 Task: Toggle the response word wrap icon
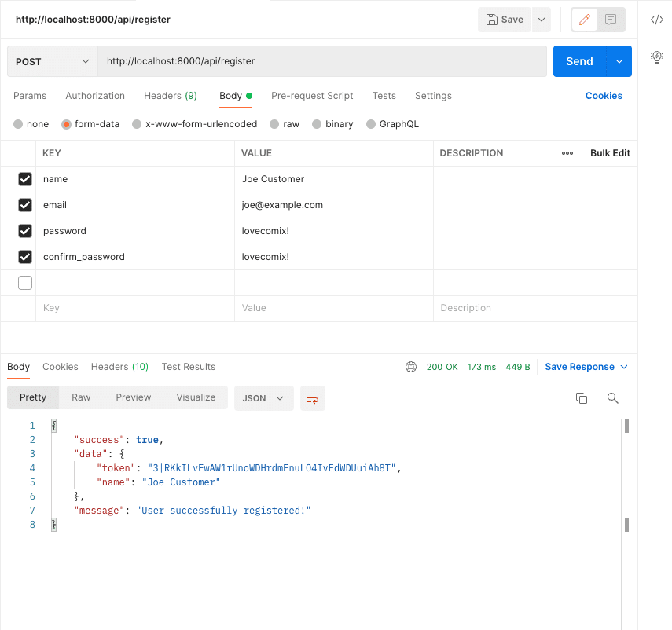[313, 398]
